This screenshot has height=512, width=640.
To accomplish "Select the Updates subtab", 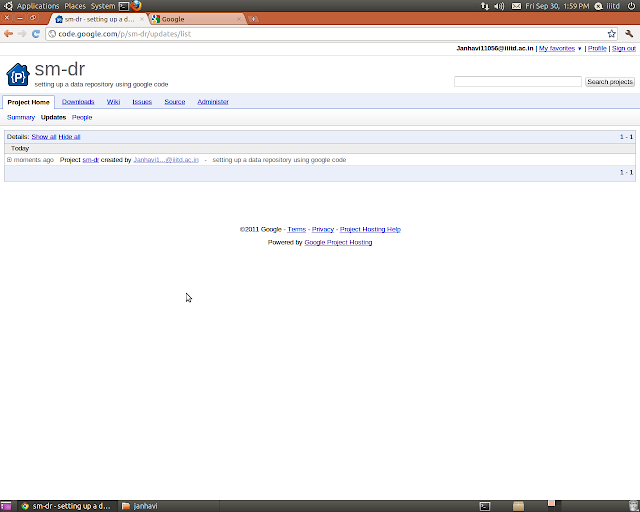I will click(53, 117).
